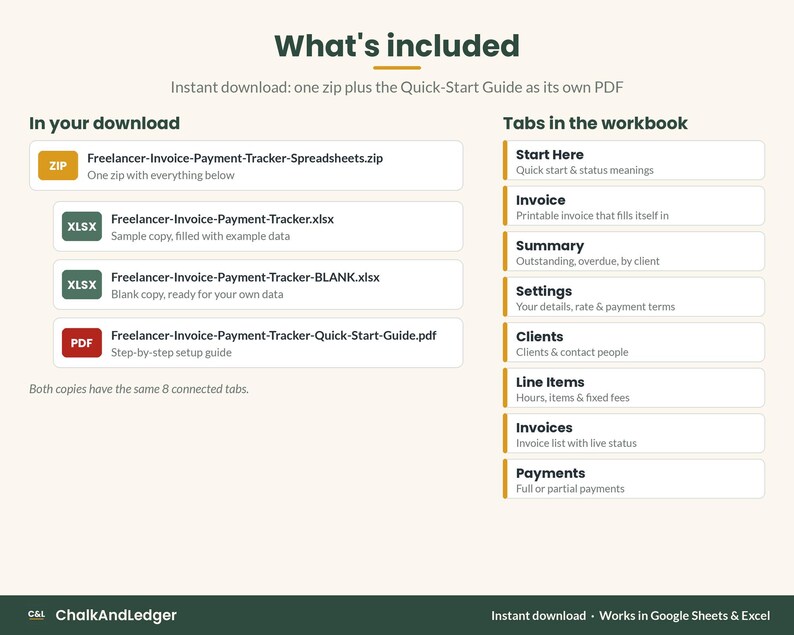Click the XLSX badge for the BLANK tracker

pos(82,285)
